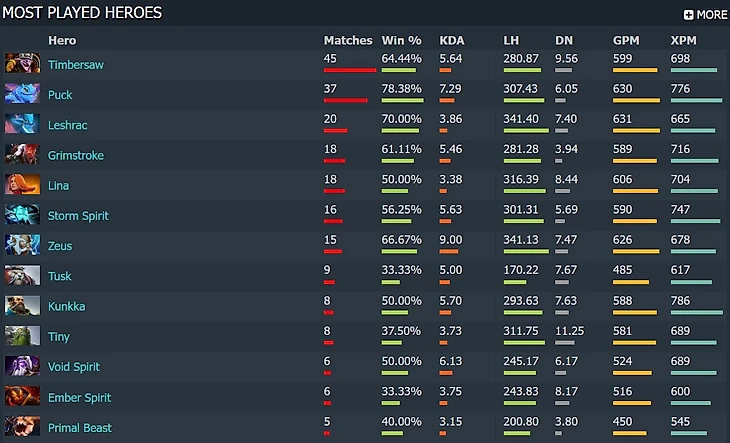Click the plus icon beside MORE
This screenshot has height=443, width=730.
point(689,15)
